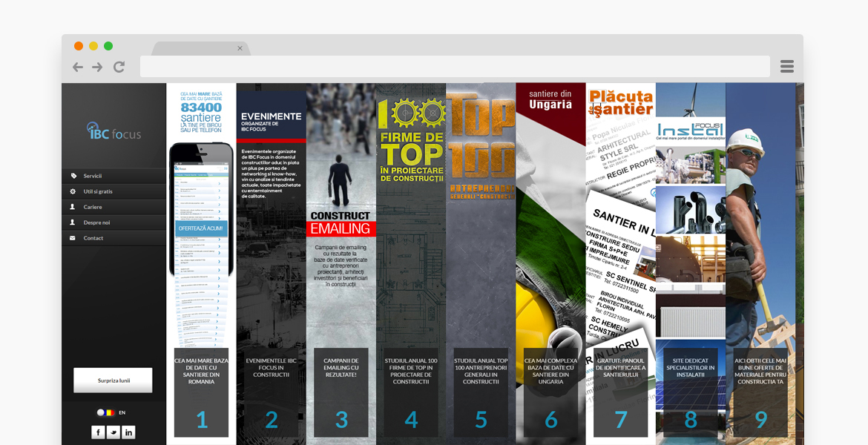This screenshot has height=445, width=868.
Task: Open panel 2 Evenimentele IBC Focus in constructii
Action: pos(271,392)
